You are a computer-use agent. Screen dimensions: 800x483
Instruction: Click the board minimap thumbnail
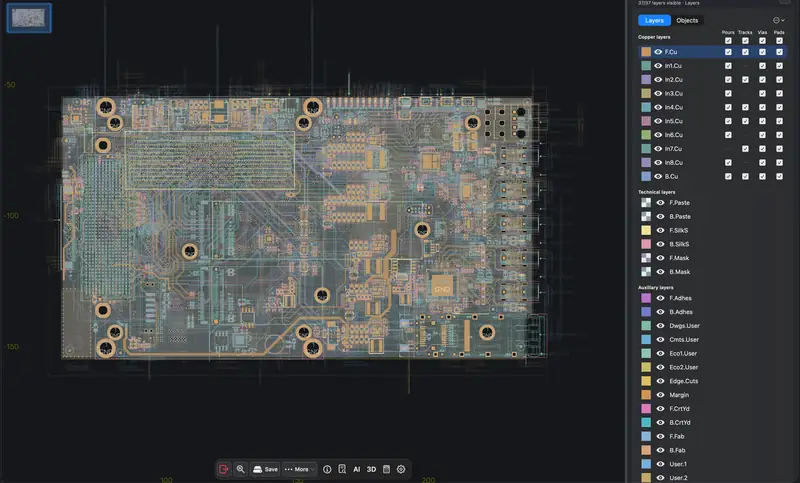pyautogui.click(x=29, y=18)
